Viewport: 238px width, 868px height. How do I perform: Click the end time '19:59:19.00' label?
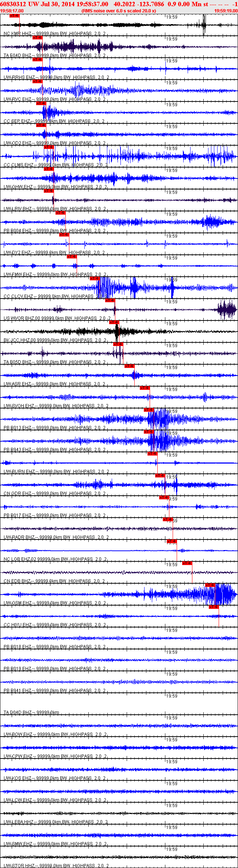click(226, 11)
